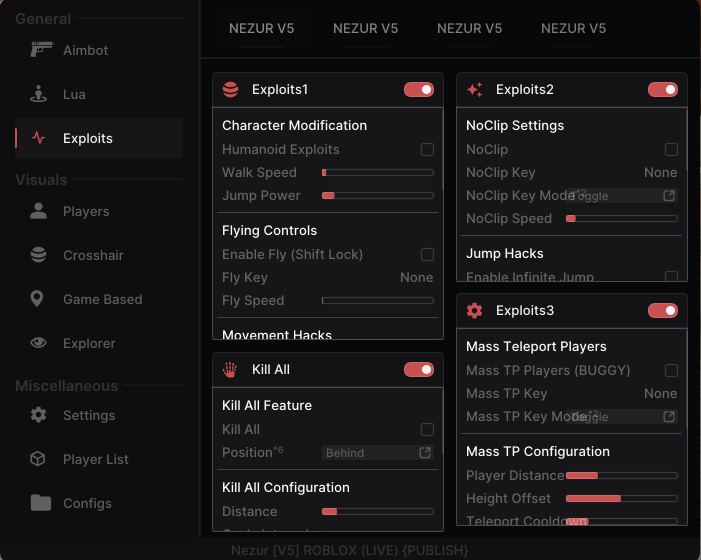Switch to the third NEZUR V5 tab
Viewport: 701px width, 560px height.
[x=469, y=29]
